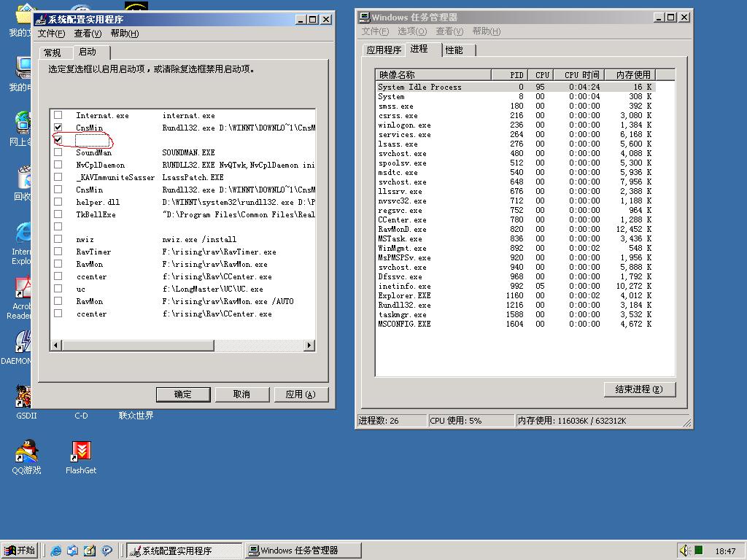Viewport: 747px width, 560px height.
Task: Sort processes by CPU 时间 column header
Action: pyautogui.click(x=579, y=75)
